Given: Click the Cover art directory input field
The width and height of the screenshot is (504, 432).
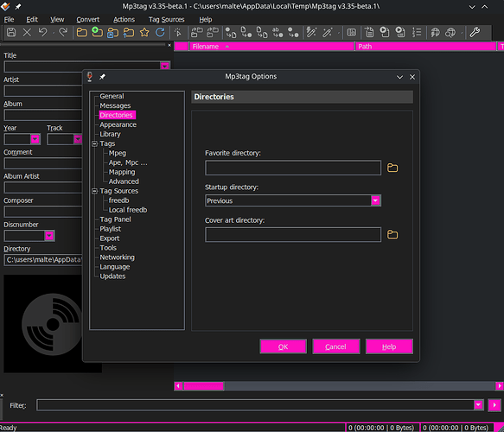Looking at the screenshot, I should click(293, 234).
